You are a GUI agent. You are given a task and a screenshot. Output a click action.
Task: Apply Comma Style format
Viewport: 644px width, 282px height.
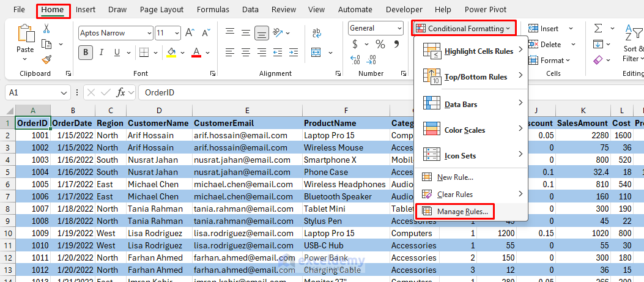(x=396, y=44)
